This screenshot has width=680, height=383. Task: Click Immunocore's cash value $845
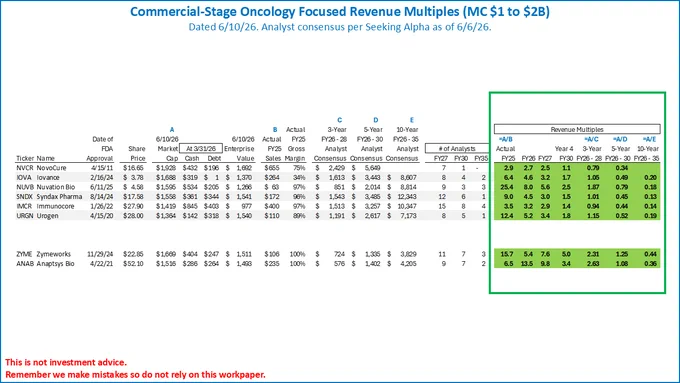coord(191,206)
